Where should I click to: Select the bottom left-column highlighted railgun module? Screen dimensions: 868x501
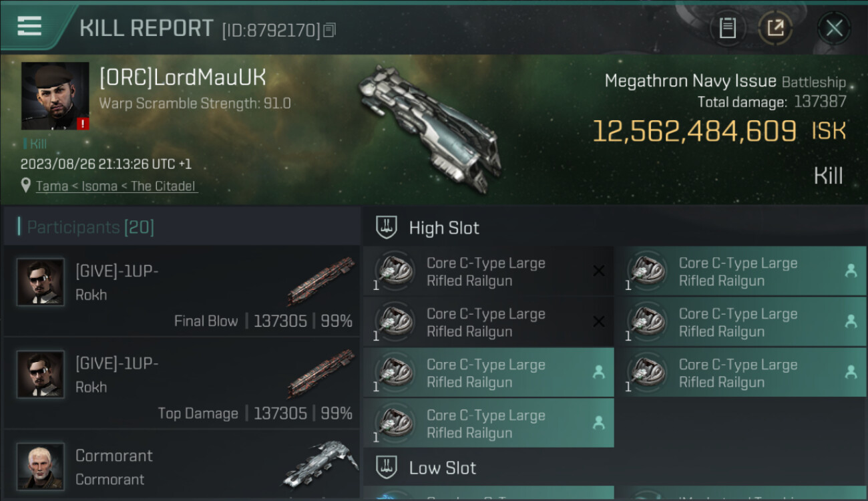488,423
